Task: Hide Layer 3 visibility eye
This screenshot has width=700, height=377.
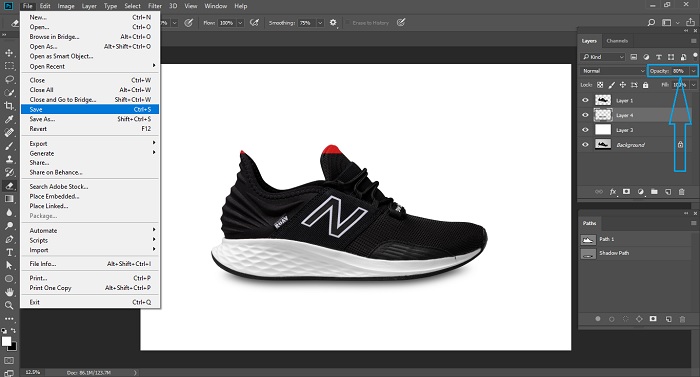Action: pyautogui.click(x=585, y=130)
